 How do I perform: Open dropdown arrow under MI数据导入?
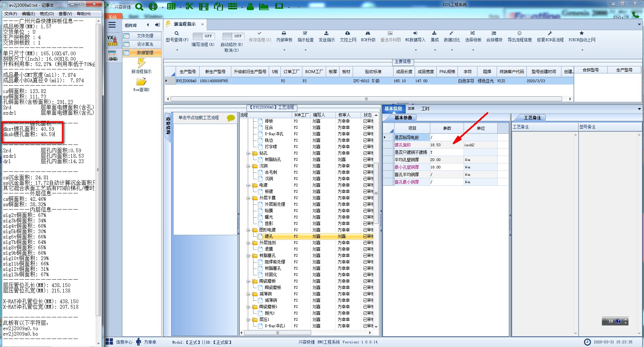(x=415, y=50)
